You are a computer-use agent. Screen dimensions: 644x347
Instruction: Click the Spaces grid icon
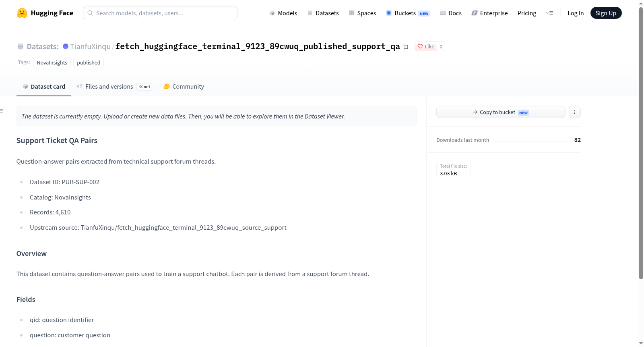[x=352, y=13]
